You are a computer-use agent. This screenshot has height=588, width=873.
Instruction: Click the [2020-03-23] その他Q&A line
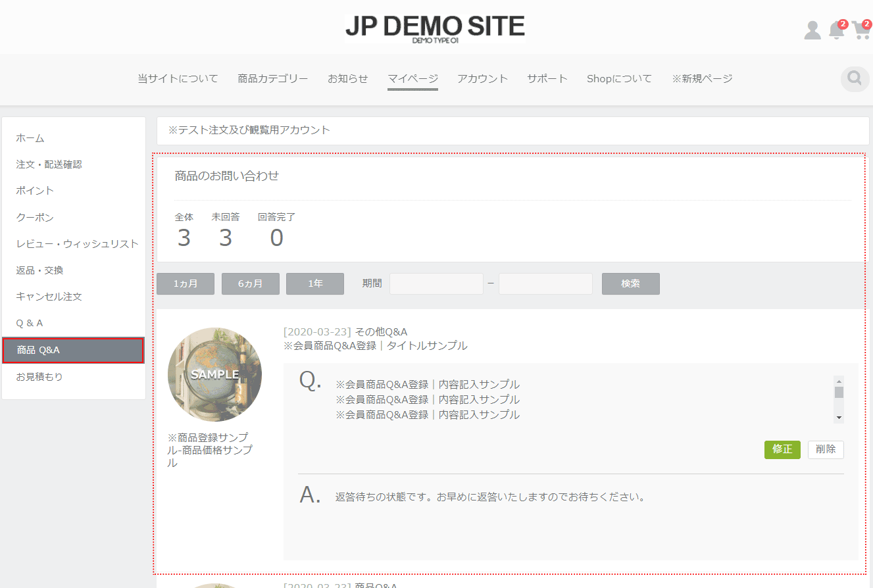pyautogui.click(x=345, y=332)
